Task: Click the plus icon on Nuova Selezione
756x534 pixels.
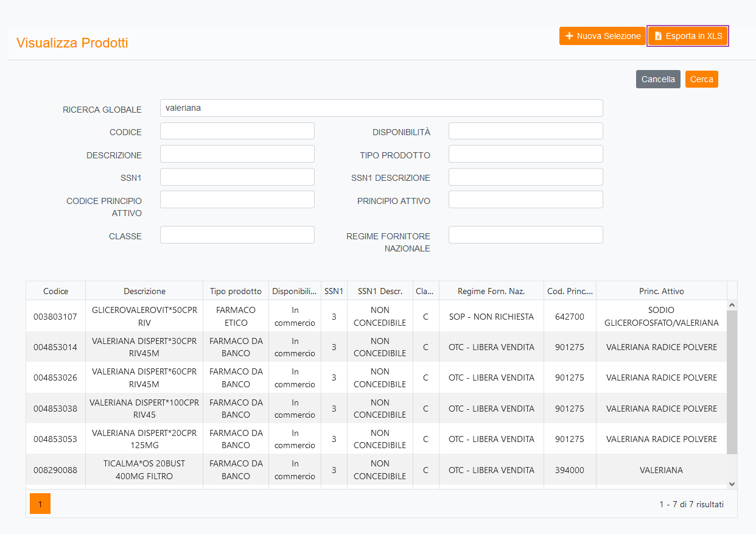Action: 569,36
